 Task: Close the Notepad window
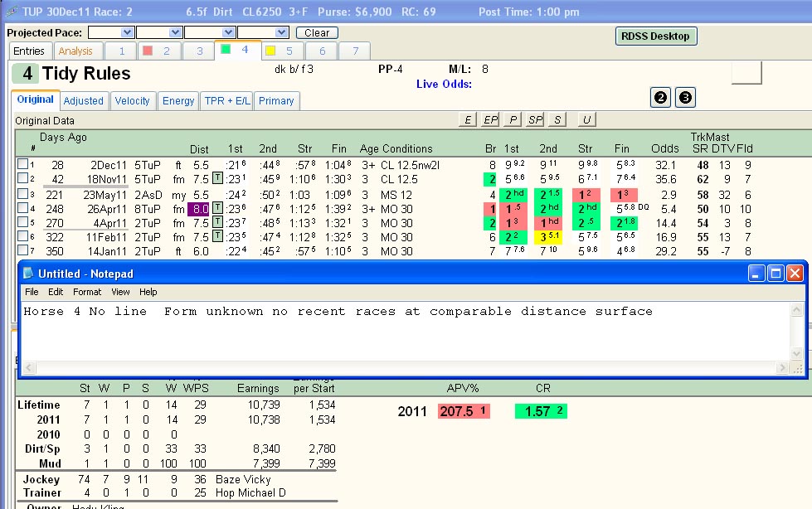click(x=795, y=274)
